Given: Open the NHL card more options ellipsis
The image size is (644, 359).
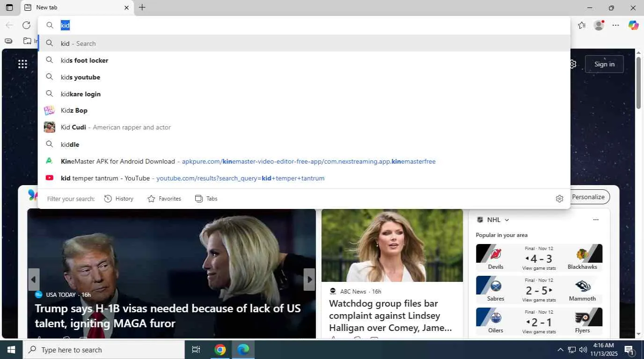Looking at the screenshot, I should (x=596, y=220).
